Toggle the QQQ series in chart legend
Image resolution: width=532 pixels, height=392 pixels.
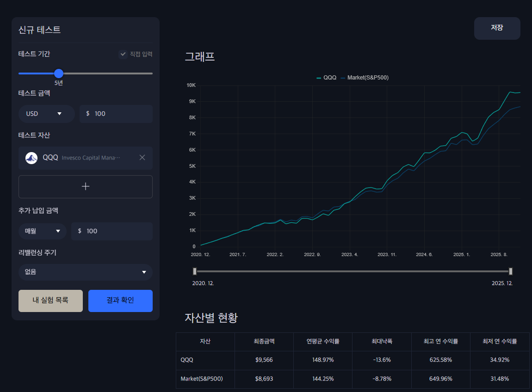(x=327, y=78)
